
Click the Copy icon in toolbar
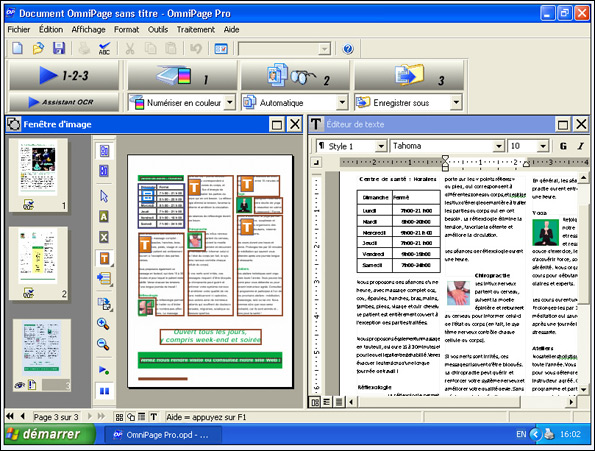tap(151, 49)
